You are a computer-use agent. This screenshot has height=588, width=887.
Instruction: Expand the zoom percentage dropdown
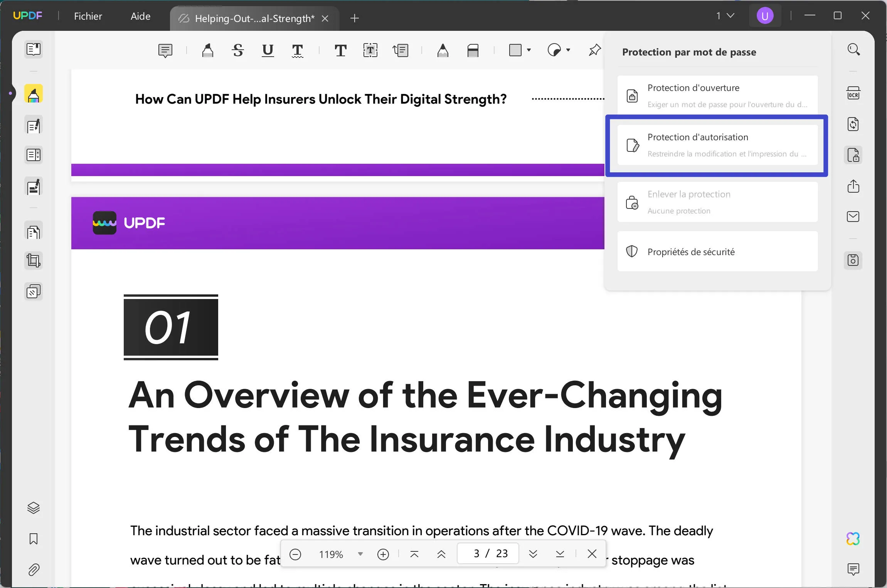click(x=360, y=554)
